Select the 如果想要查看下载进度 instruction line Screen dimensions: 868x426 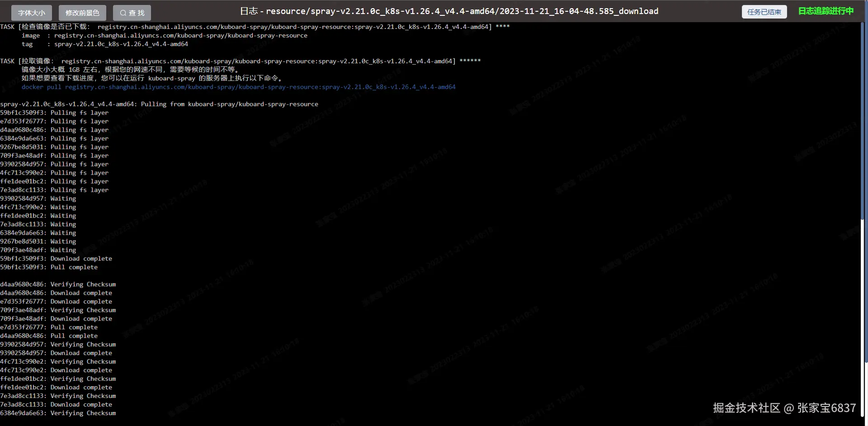pos(152,78)
